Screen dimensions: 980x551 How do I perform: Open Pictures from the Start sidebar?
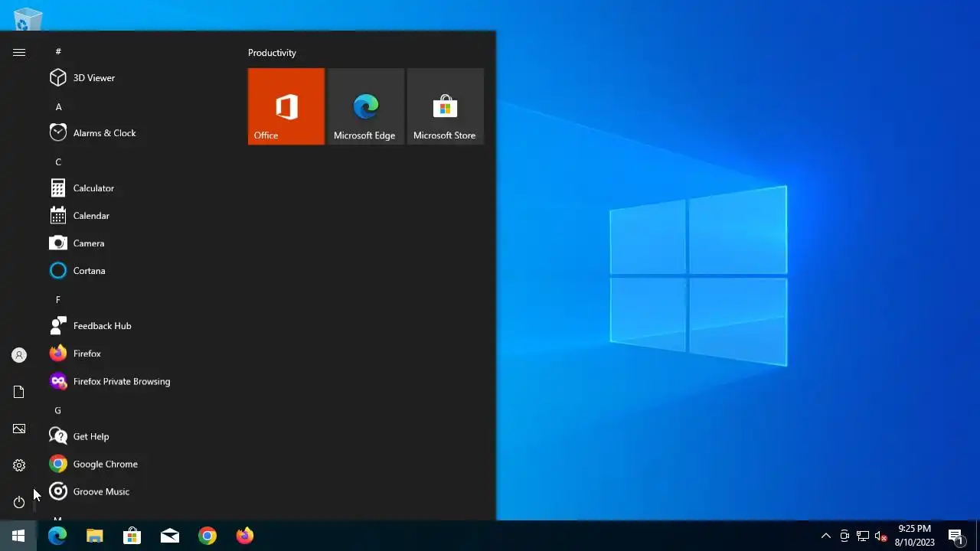19,429
